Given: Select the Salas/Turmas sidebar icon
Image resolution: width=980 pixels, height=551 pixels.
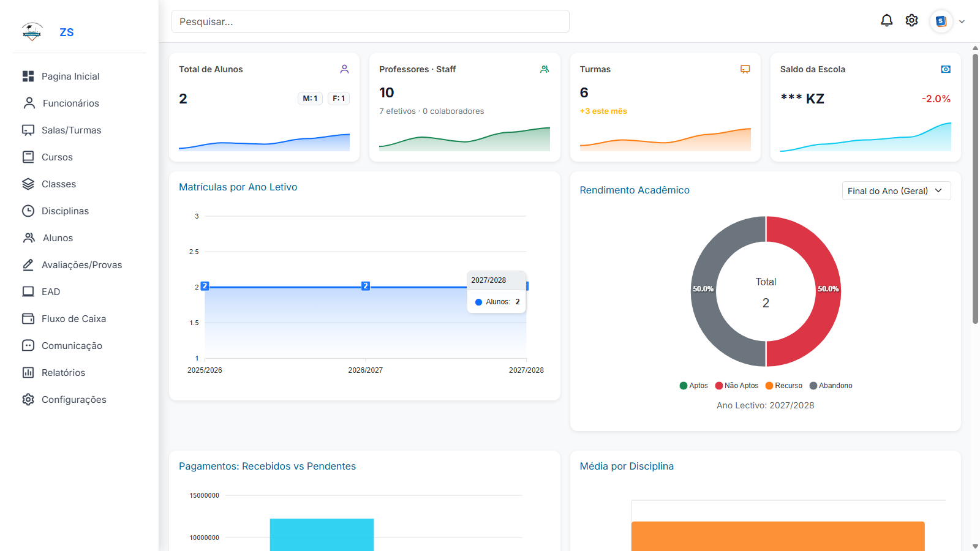Looking at the screenshot, I should [28, 130].
